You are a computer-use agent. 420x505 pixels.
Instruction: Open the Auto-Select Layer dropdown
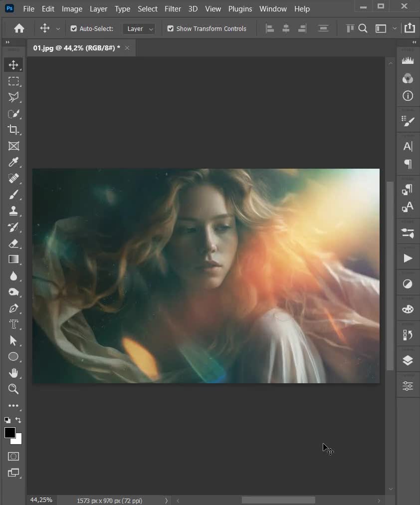point(139,28)
